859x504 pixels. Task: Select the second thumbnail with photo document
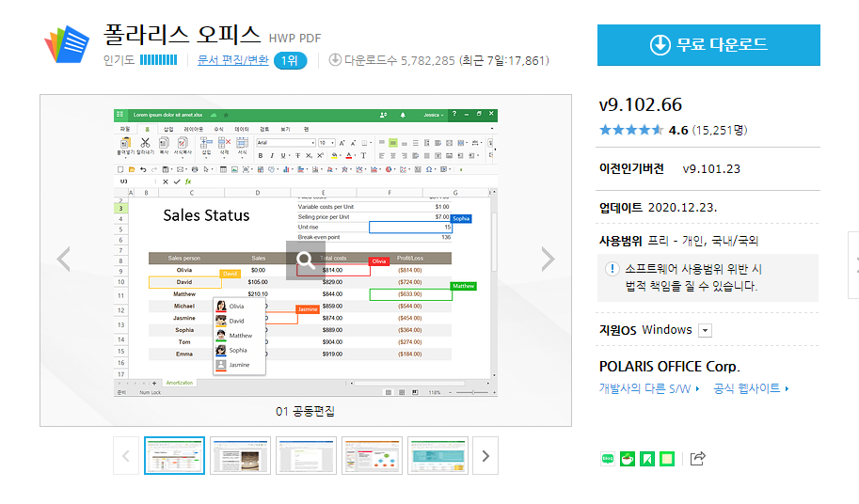pyautogui.click(x=240, y=455)
